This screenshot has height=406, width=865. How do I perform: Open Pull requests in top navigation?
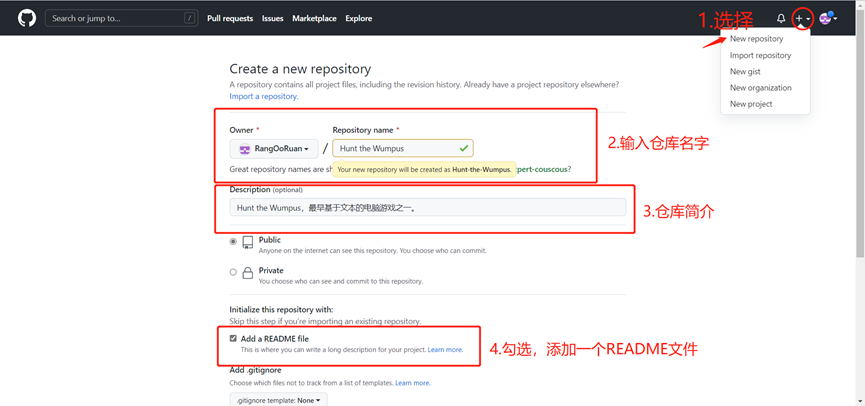coord(230,18)
